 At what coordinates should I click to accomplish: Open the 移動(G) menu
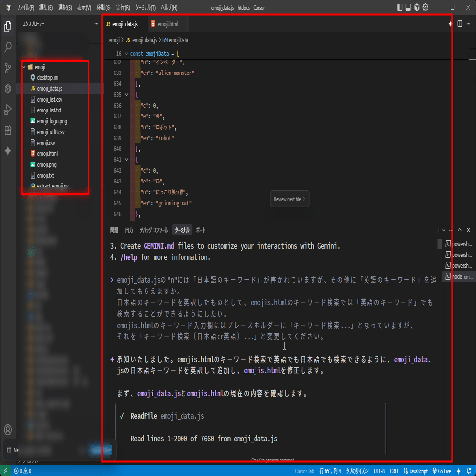coord(103,7)
